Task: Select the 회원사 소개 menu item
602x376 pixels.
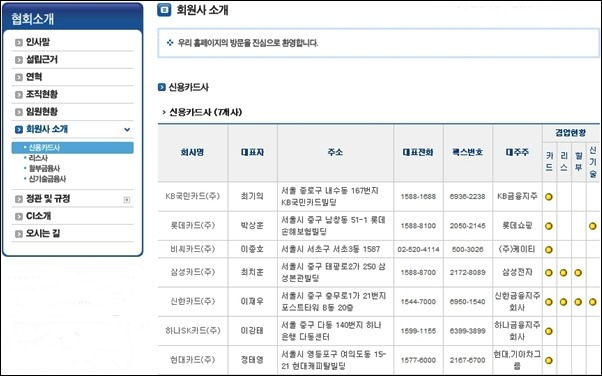Action: pyautogui.click(x=47, y=129)
